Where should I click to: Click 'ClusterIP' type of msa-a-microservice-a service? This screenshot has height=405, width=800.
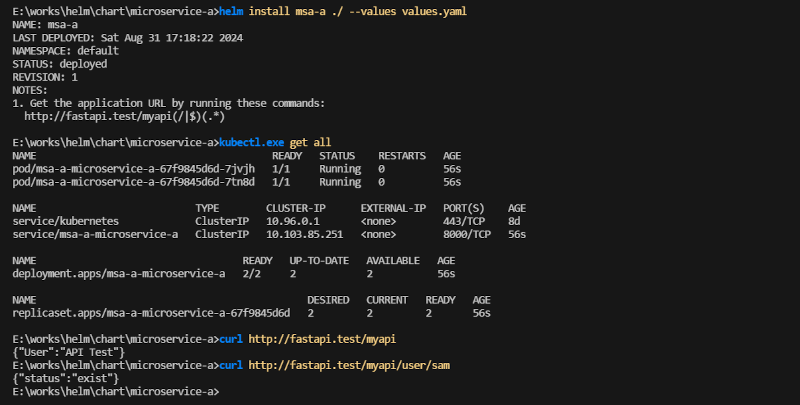click(x=221, y=235)
